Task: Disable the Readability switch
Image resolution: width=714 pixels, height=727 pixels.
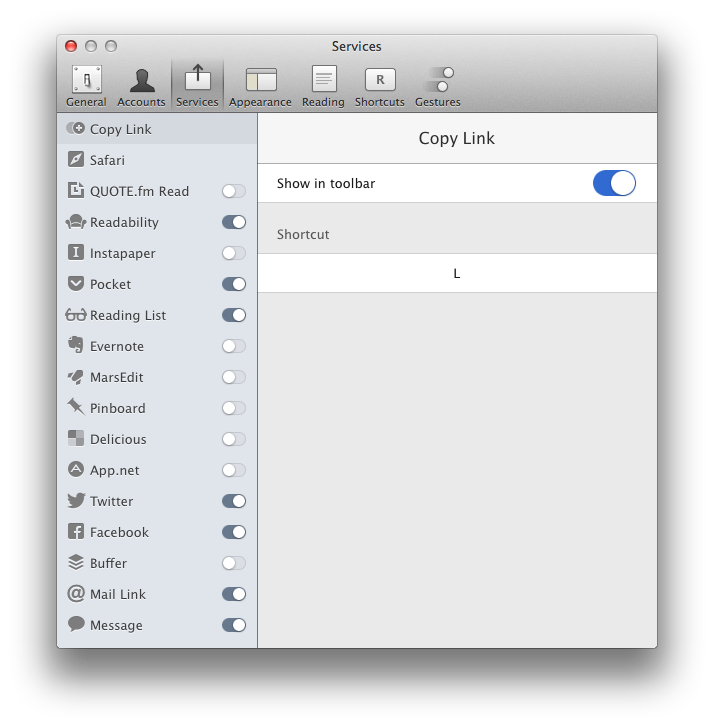Action: pos(234,222)
